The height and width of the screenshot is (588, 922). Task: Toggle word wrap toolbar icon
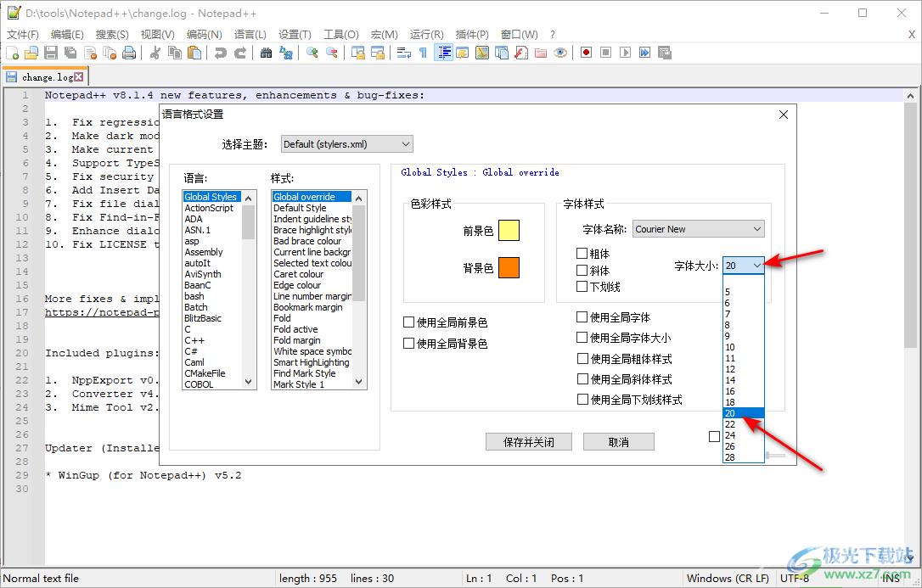click(403, 53)
